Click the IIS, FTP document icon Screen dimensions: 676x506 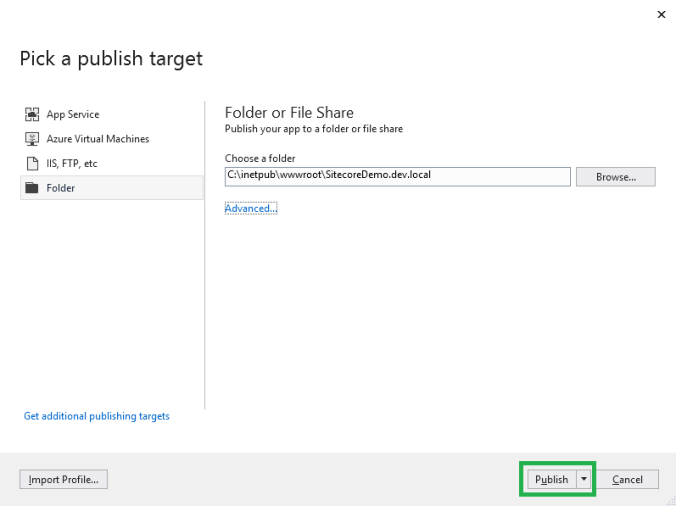(x=31, y=163)
